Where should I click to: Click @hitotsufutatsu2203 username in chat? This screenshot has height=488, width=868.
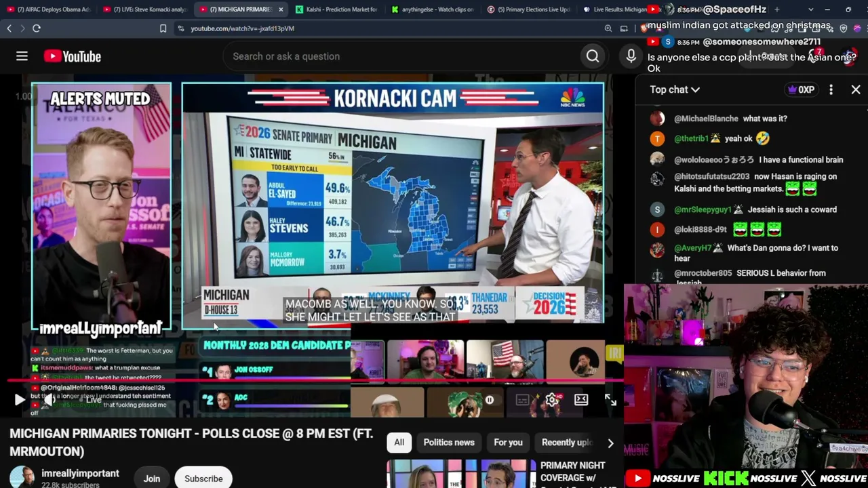[711, 176]
